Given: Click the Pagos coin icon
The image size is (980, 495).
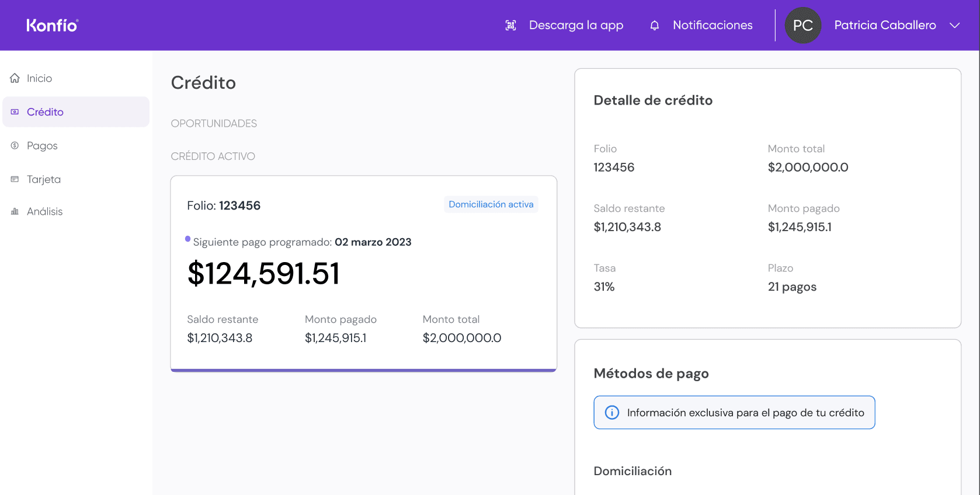Looking at the screenshot, I should (15, 145).
